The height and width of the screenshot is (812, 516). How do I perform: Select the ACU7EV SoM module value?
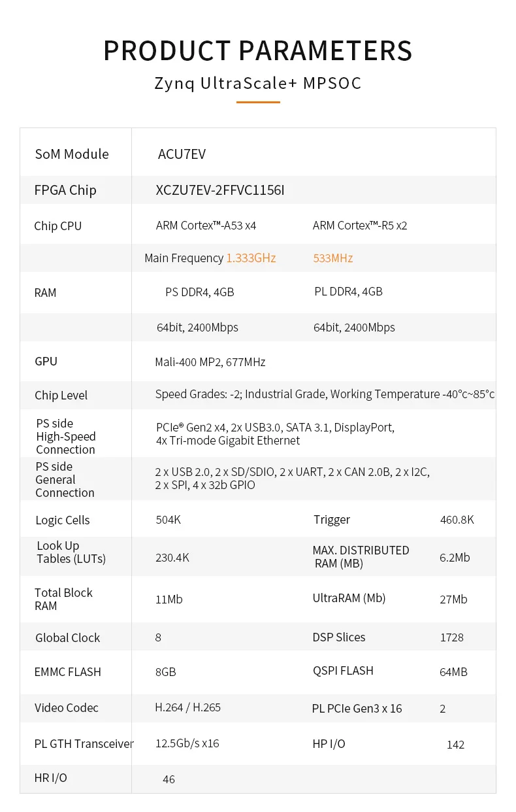tap(182, 154)
